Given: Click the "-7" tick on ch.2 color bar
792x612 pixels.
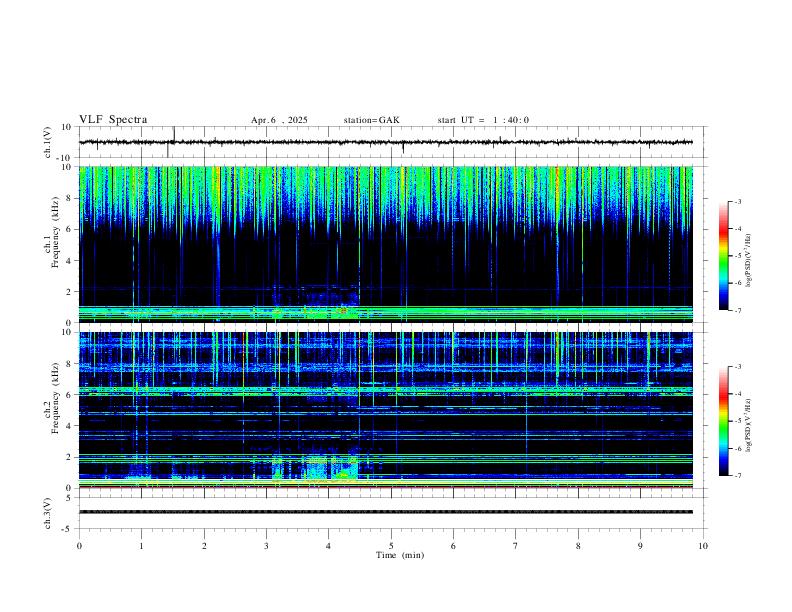Looking at the screenshot, I should 738,476.
